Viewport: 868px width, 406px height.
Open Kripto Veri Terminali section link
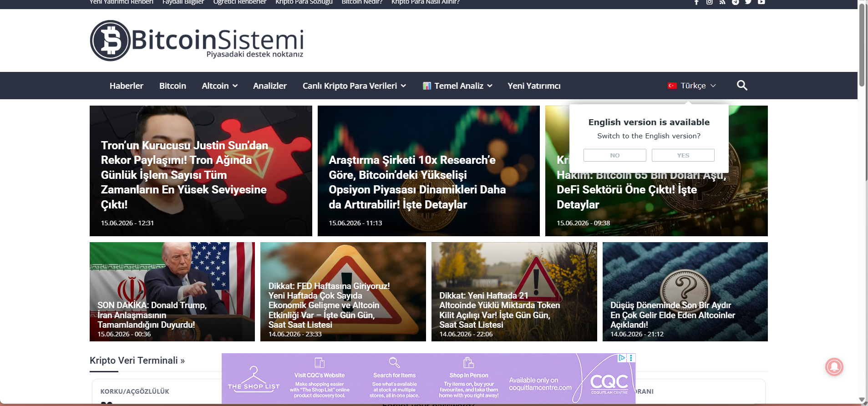(x=137, y=360)
